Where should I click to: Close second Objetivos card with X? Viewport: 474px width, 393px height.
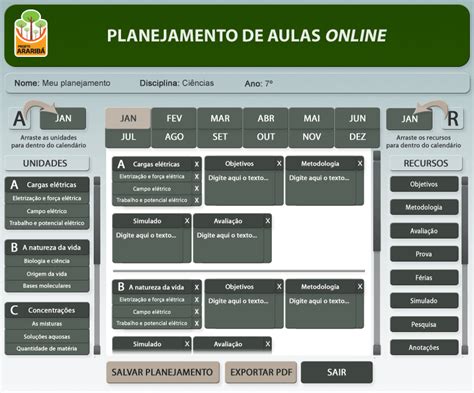tap(279, 287)
